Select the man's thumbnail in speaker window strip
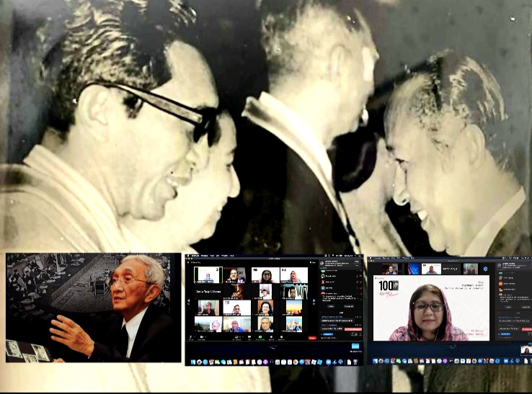The height and width of the screenshot is (394, 532). coord(390,269)
